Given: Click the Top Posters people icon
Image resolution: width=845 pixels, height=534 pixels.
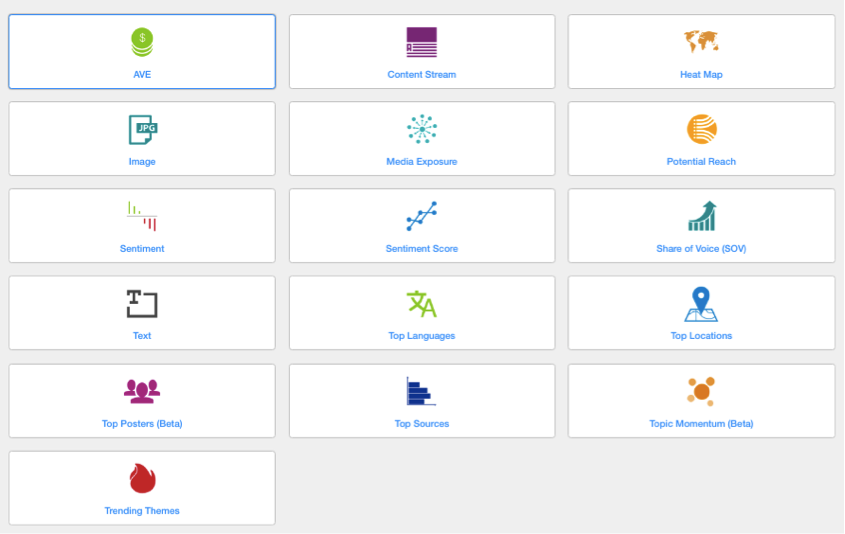Looking at the screenshot, I should 142,391.
